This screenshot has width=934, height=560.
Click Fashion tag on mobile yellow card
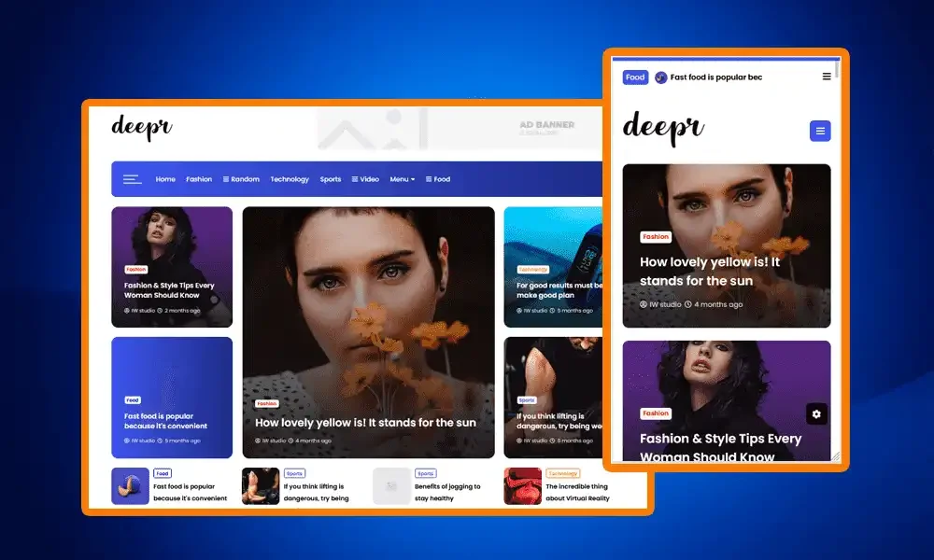(x=656, y=237)
